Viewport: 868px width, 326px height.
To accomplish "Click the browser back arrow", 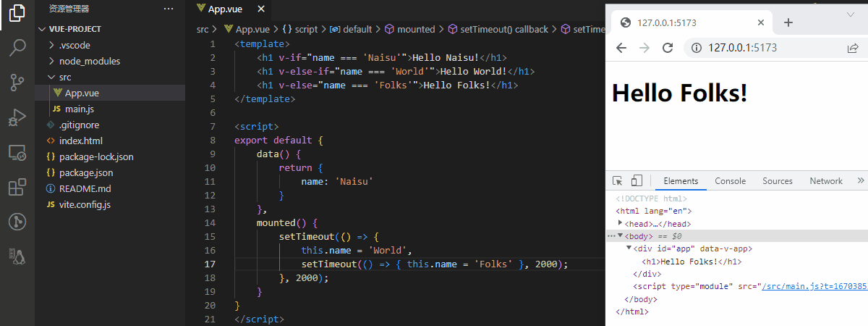I will click(621, 49).
